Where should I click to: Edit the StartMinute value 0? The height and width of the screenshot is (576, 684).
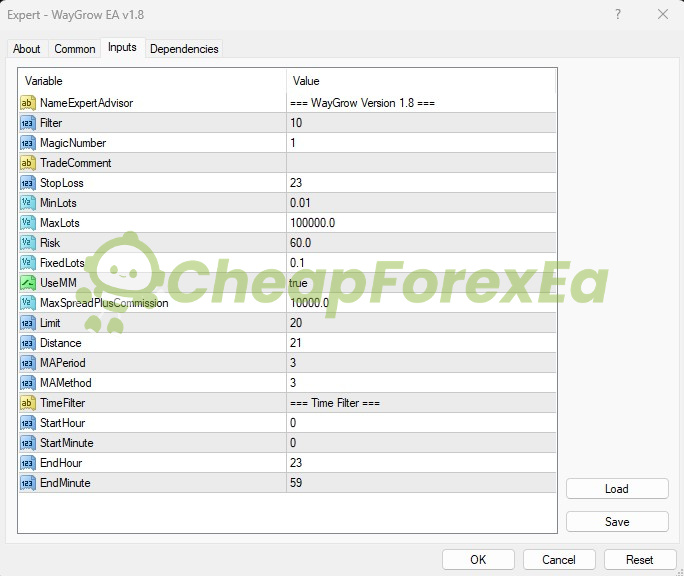tap(421, 443)
